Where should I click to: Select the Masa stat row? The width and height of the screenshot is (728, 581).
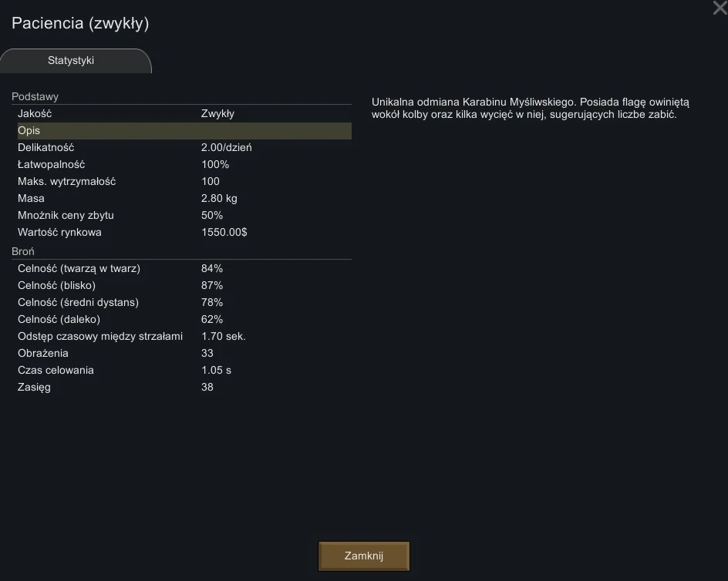tap(184, 199)
